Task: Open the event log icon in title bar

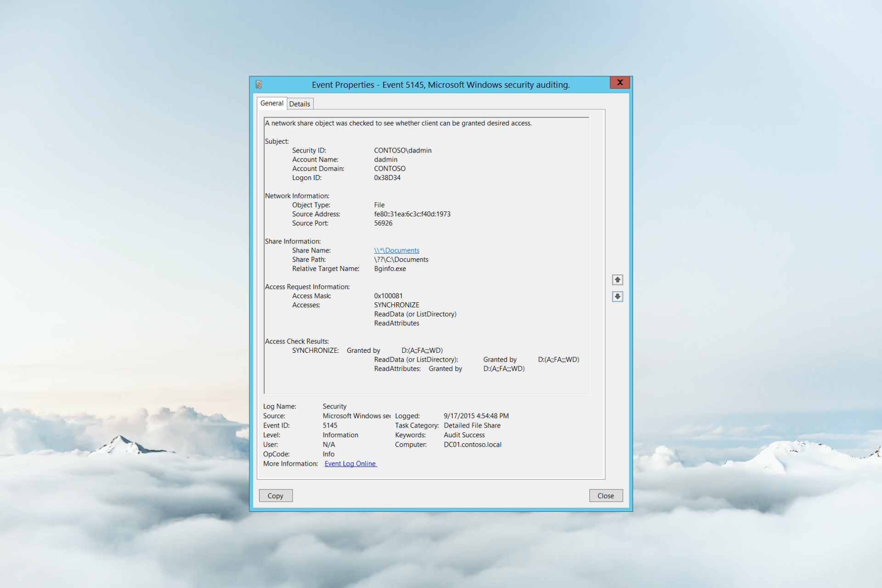Action: (x=259, y=85)
